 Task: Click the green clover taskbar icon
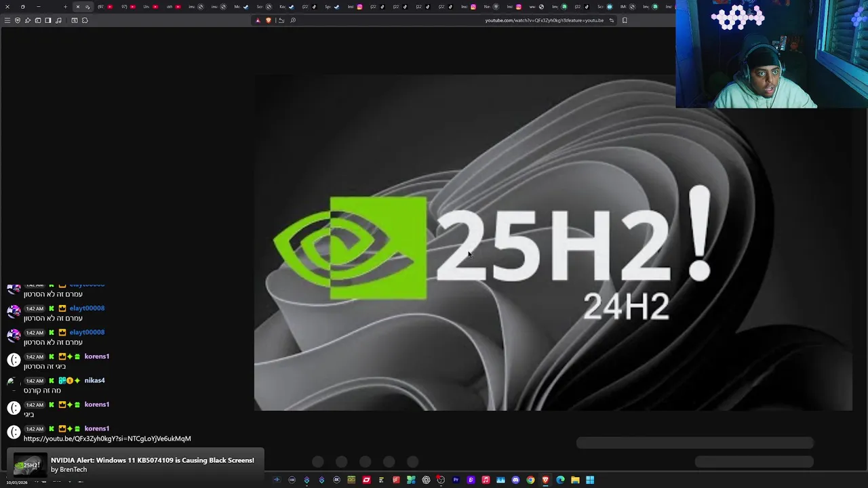412,480
